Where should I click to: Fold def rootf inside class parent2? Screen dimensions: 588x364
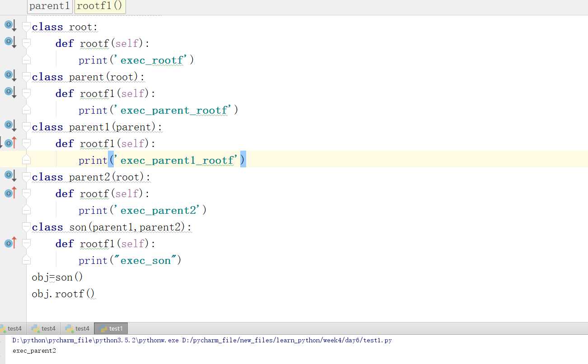point(26,194)
